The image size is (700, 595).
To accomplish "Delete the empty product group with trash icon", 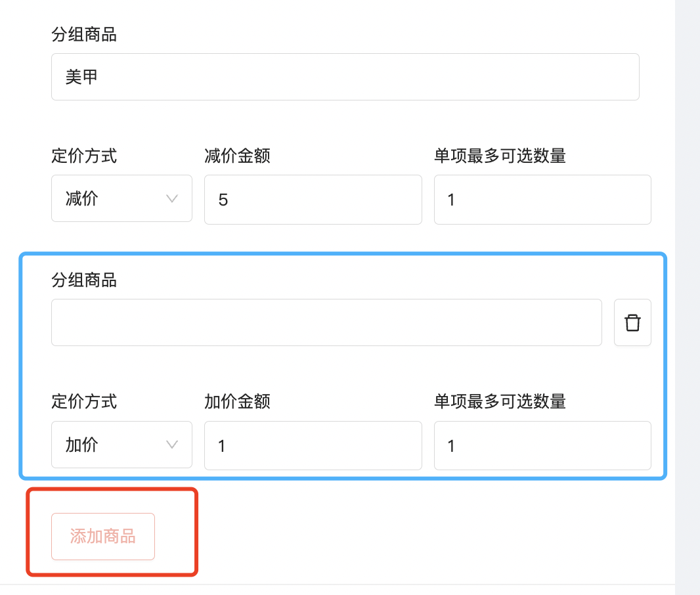I will point(632,322).
